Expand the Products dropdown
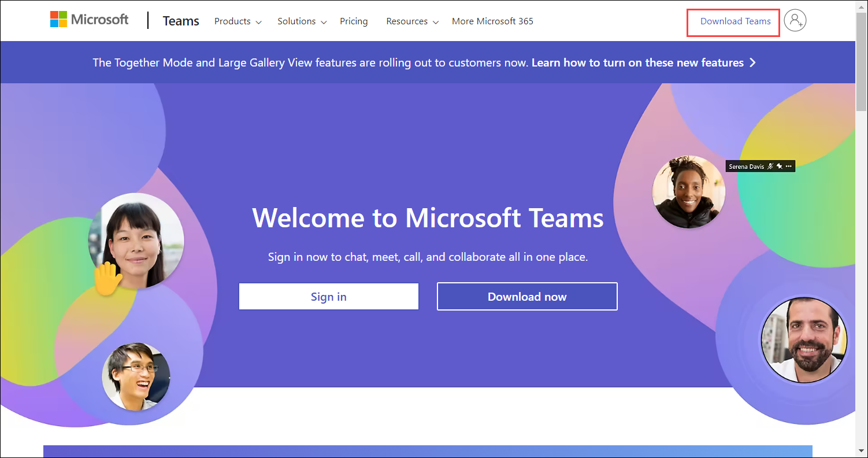 [238, 21]
